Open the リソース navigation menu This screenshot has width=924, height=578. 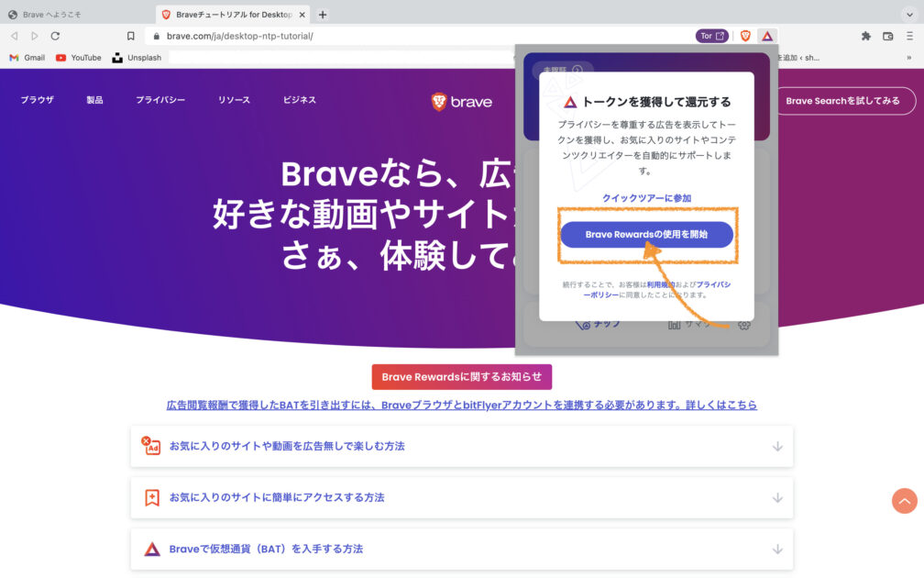234,100
